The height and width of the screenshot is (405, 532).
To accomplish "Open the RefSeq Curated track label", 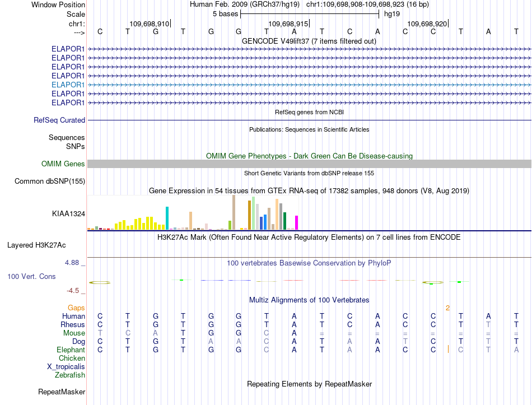I will tap(59, 120).
